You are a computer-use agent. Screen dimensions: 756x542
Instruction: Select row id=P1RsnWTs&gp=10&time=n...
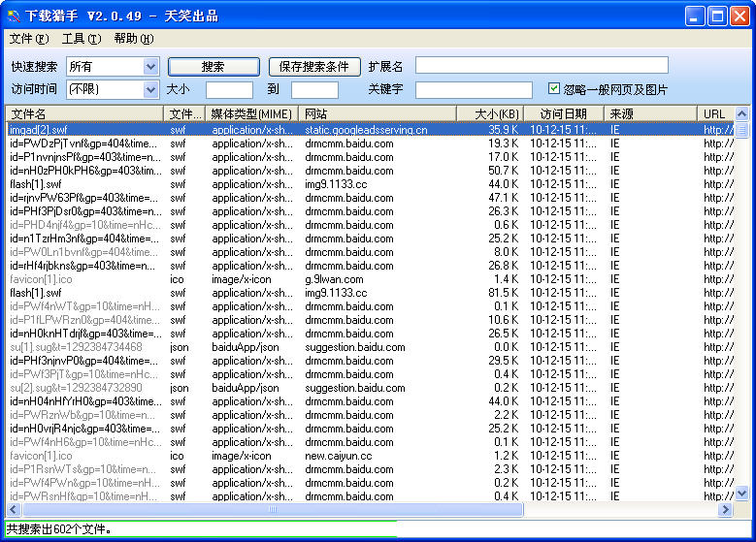371,469
